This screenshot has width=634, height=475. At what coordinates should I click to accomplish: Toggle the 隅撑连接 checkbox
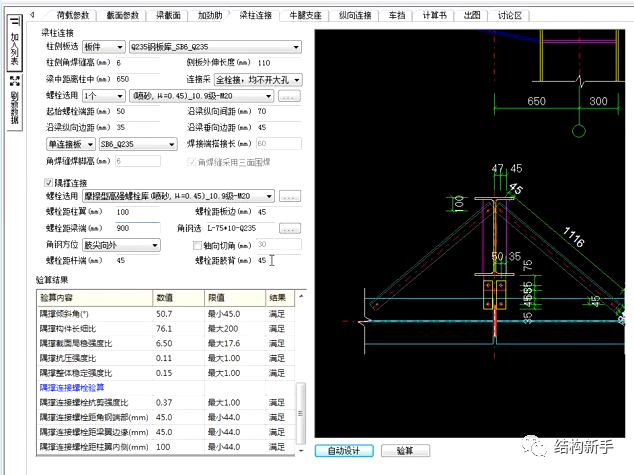[49, 183]
